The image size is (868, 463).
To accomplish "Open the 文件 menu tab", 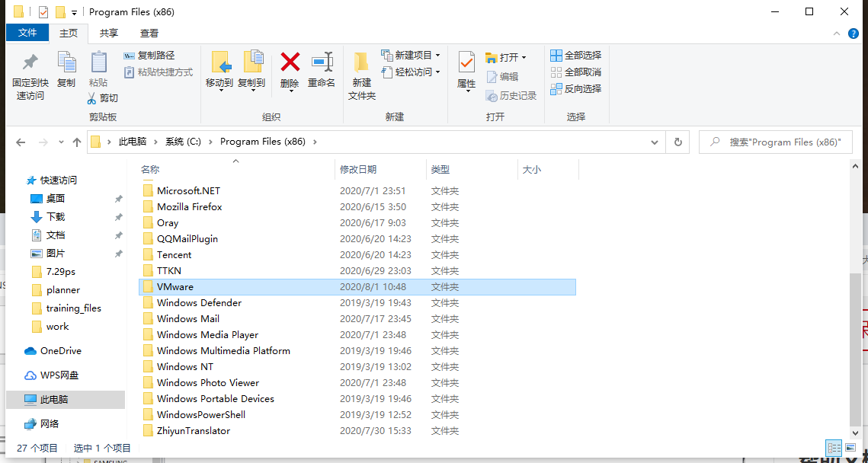I will [x=27, y=34].
